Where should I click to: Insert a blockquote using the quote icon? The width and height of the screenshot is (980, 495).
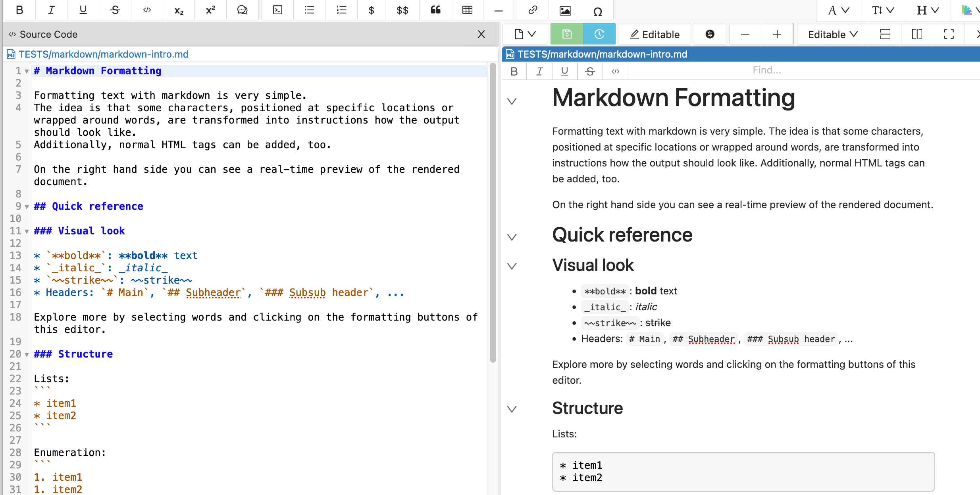pos(435,10)
